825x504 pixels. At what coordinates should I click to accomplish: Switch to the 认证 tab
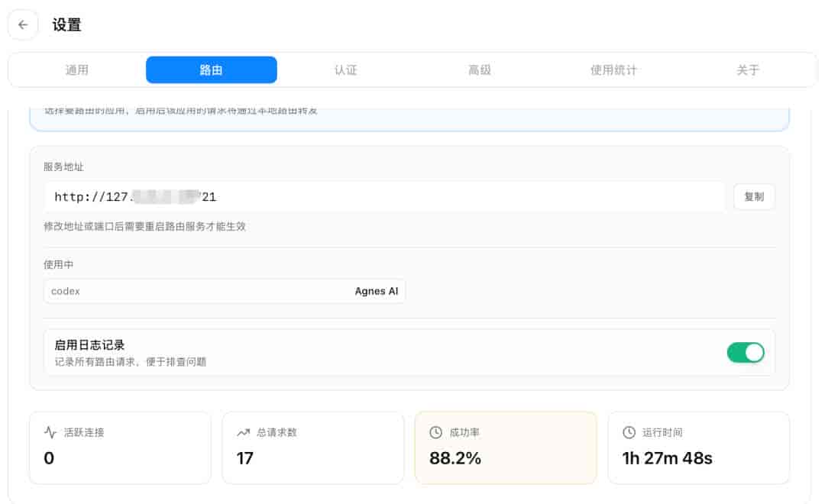[346, 70]
